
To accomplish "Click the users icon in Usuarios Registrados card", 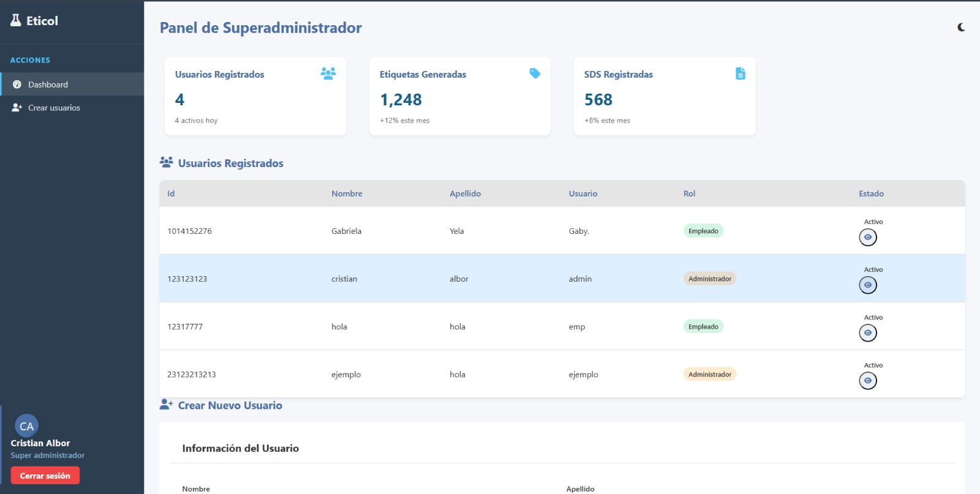I will [x=328, y=73].
